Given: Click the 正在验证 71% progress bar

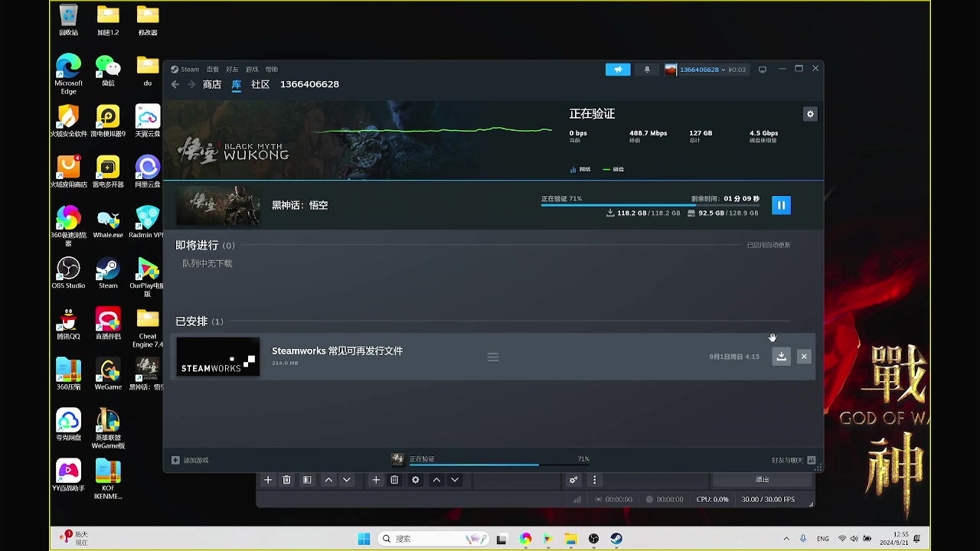Looking at the screenshot, I should 650,205.
